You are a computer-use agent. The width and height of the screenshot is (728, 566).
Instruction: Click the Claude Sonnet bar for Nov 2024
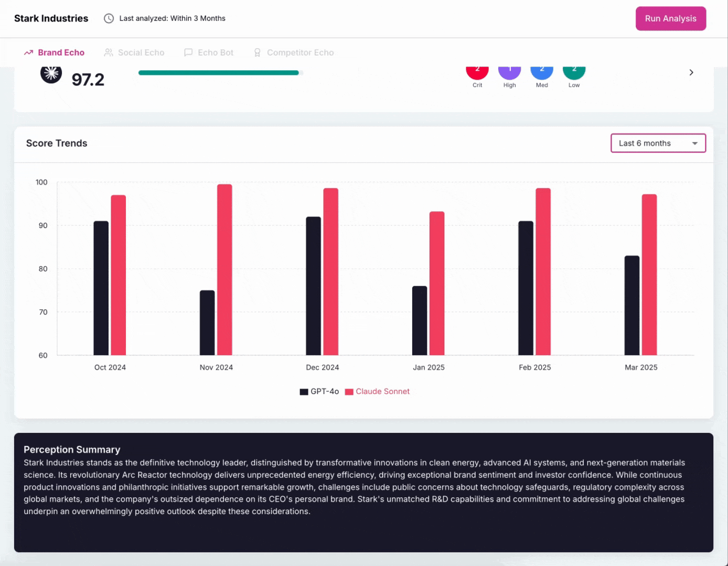[224, 270]
